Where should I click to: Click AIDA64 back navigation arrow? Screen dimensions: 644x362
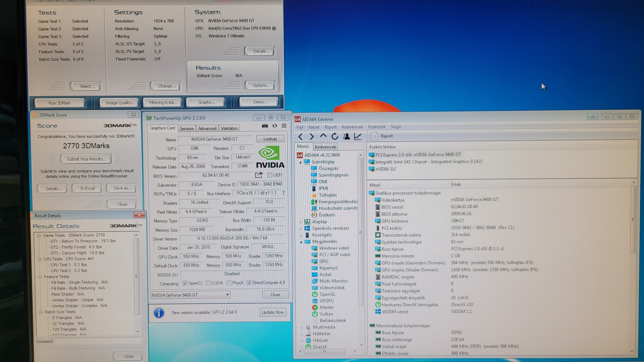tap(300, 136)
